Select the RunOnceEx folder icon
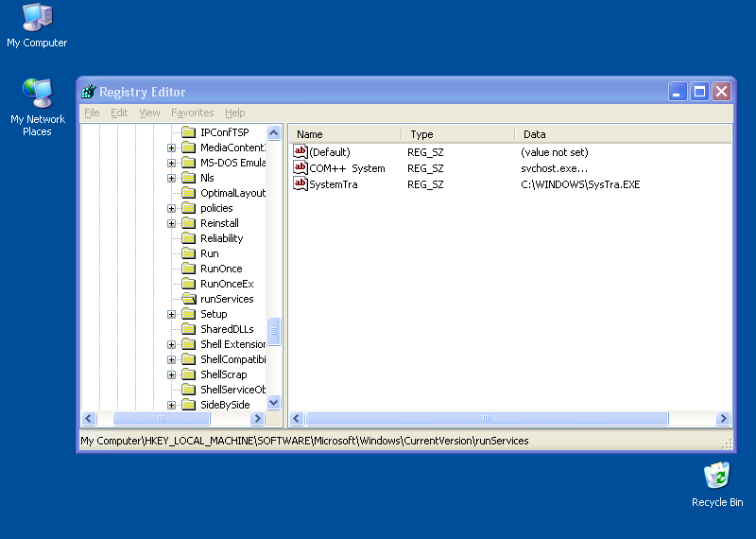The width and height of the screenshot is (756, 539). (188, 284)
